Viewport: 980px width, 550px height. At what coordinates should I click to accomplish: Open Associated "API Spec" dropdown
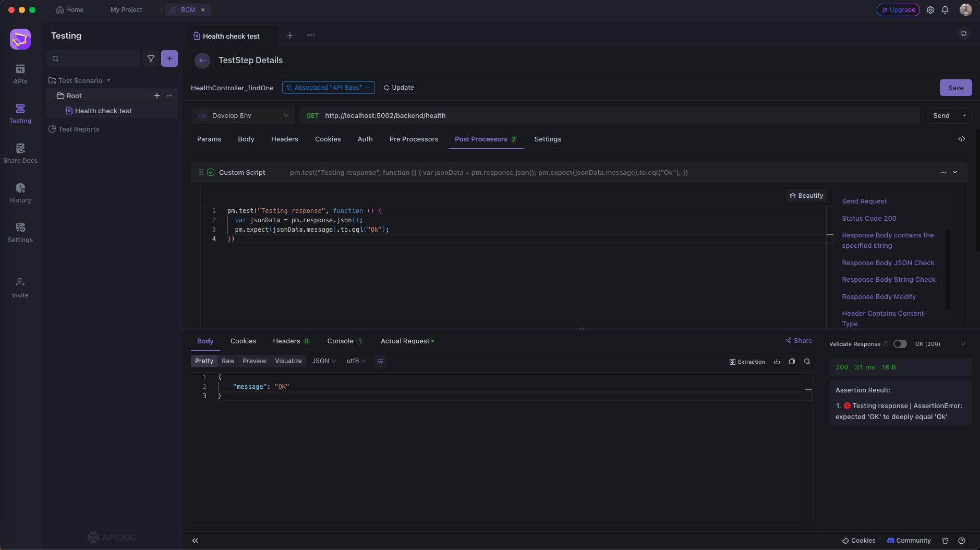click(329, 88)
